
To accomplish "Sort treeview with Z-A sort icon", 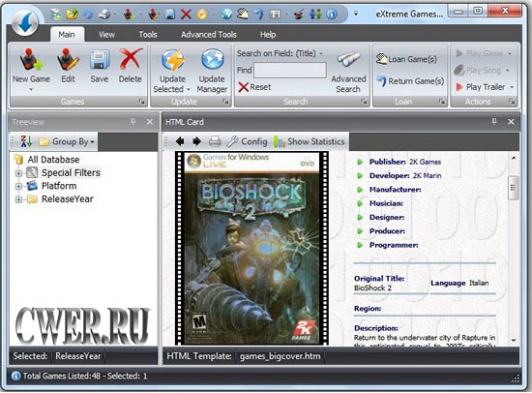I will [x=26, y=141].
